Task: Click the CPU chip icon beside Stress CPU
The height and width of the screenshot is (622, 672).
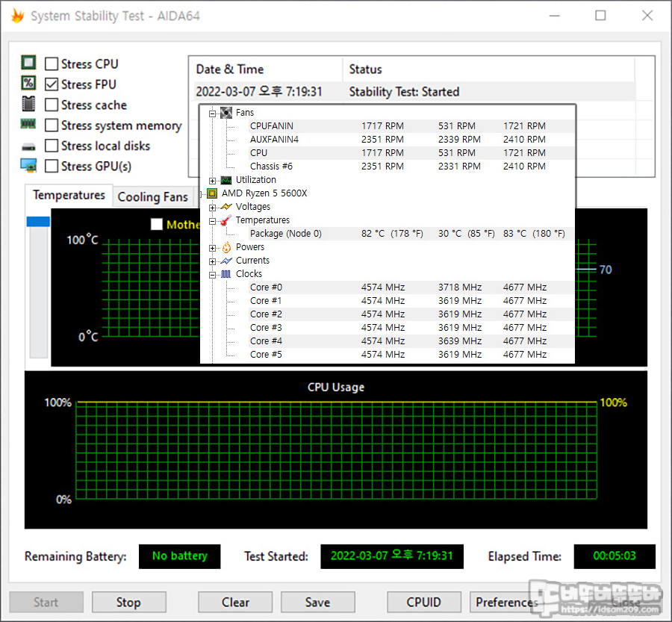Action: coord(28,63)
